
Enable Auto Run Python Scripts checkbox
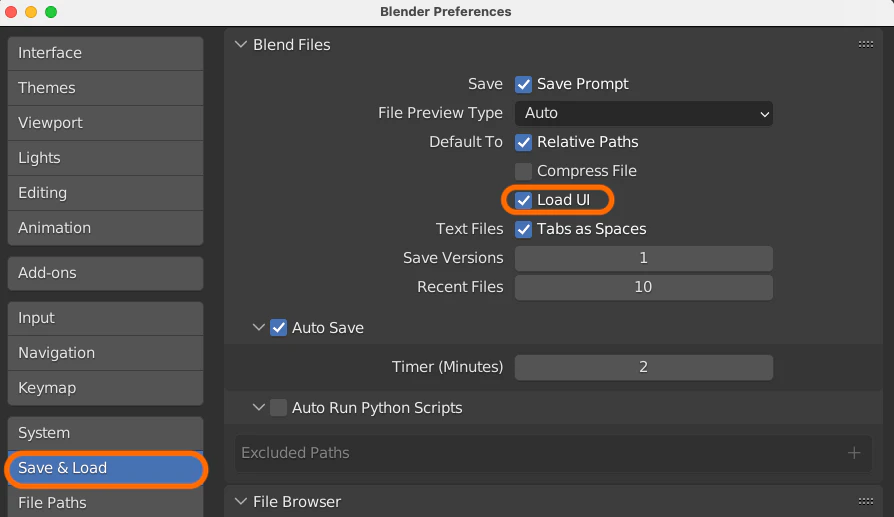point(278,408)
